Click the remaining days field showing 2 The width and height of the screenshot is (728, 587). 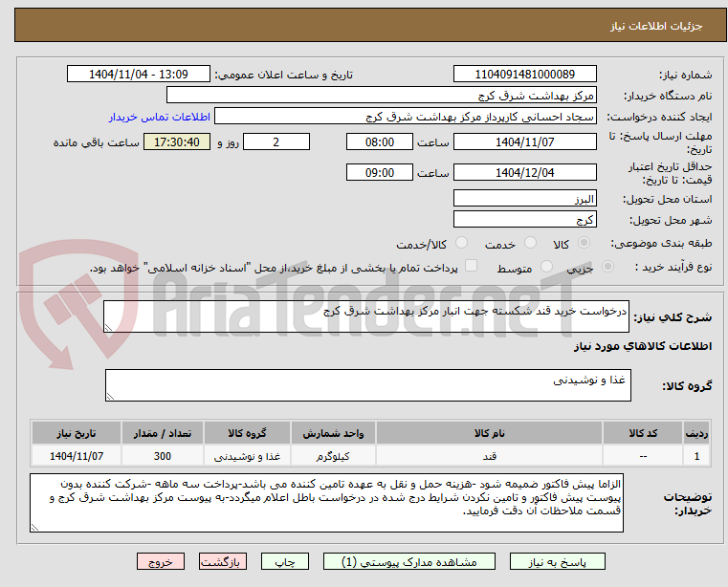(x=276, y=142)
